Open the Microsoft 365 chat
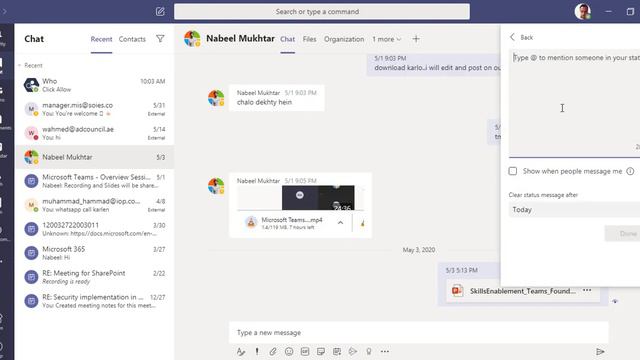 pos(95,253)
